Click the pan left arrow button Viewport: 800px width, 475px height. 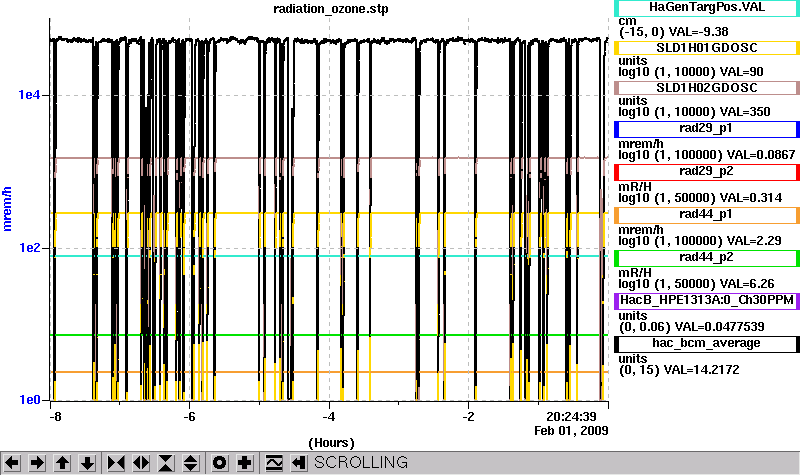[x=12, y=463]
